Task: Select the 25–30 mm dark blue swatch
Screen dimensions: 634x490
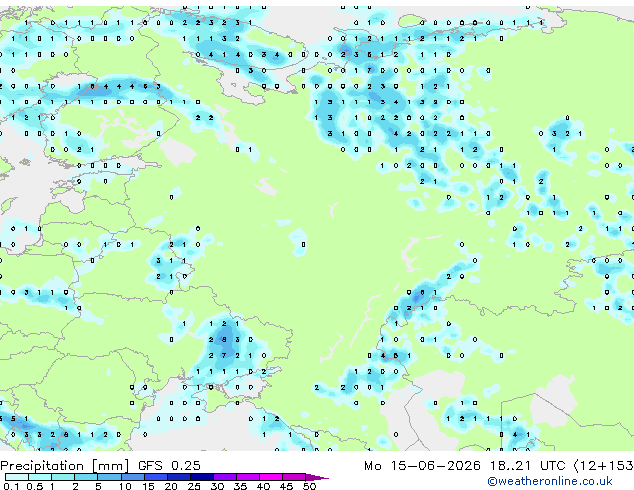Action: pyautogui.click(x=201, y=477)
